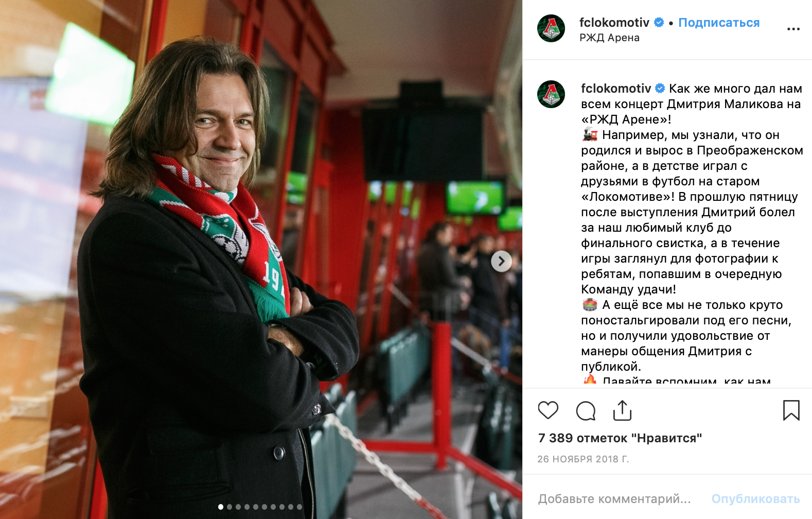Follow the account via Подписаться

tap(719, 23)
